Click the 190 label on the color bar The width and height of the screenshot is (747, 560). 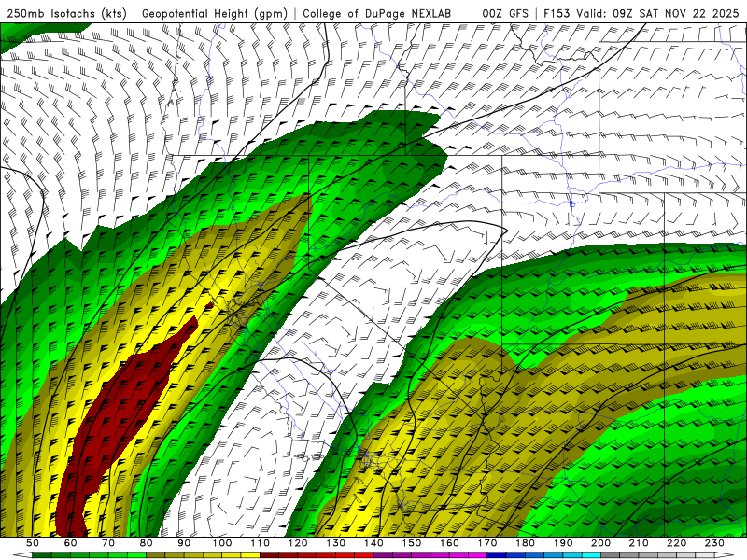tap(563, 543)
